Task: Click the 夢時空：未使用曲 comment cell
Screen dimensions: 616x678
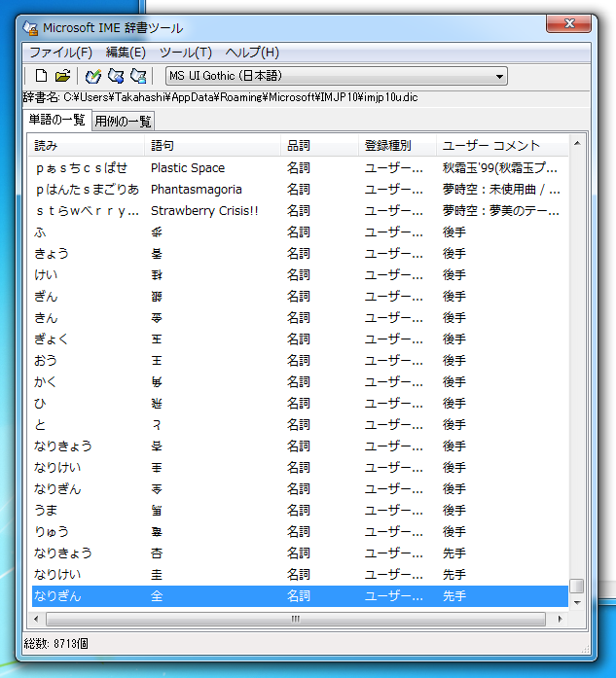Action: 501,190
